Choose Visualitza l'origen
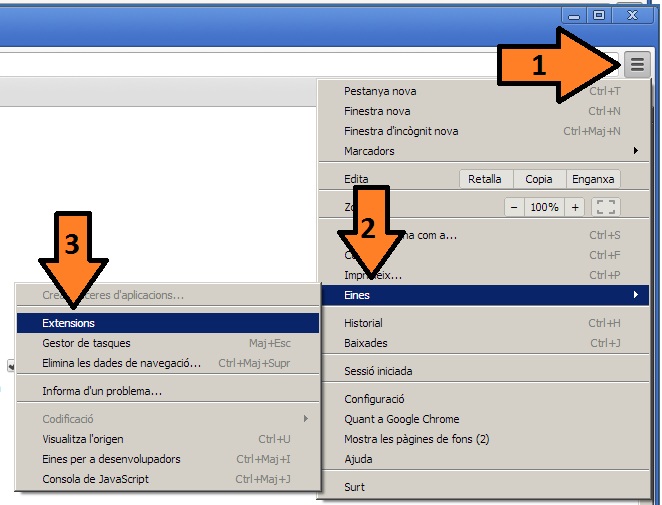Viewport: 662px width, 505px height. click(168, 439)
